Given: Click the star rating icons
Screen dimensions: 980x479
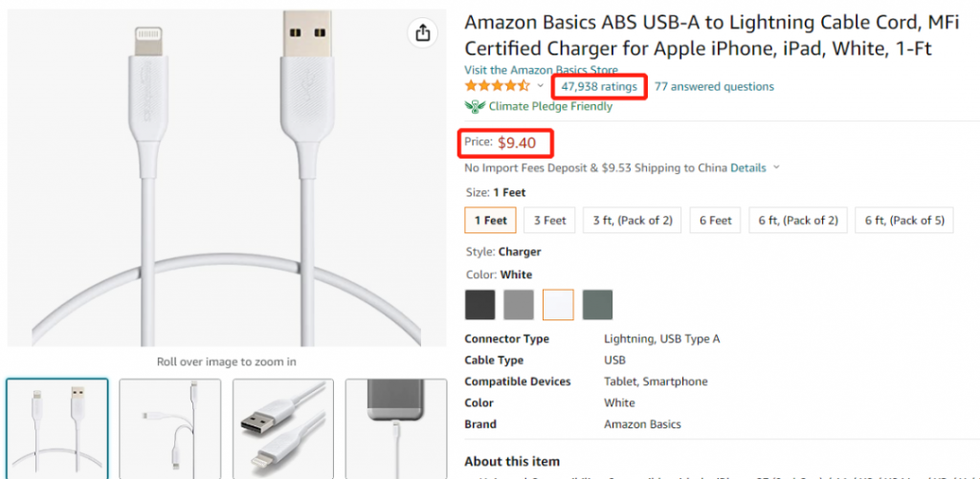Looking at the screenshot, I should click(x=497, y=86).
